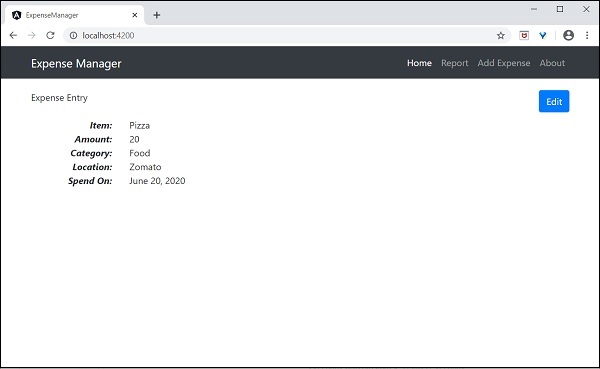Close the ExpenseManager tab

(x=135, y=15)
